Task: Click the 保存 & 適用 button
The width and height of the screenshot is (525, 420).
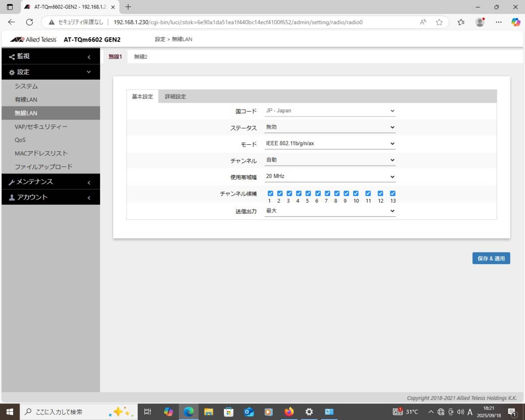Action: [491, 259]
